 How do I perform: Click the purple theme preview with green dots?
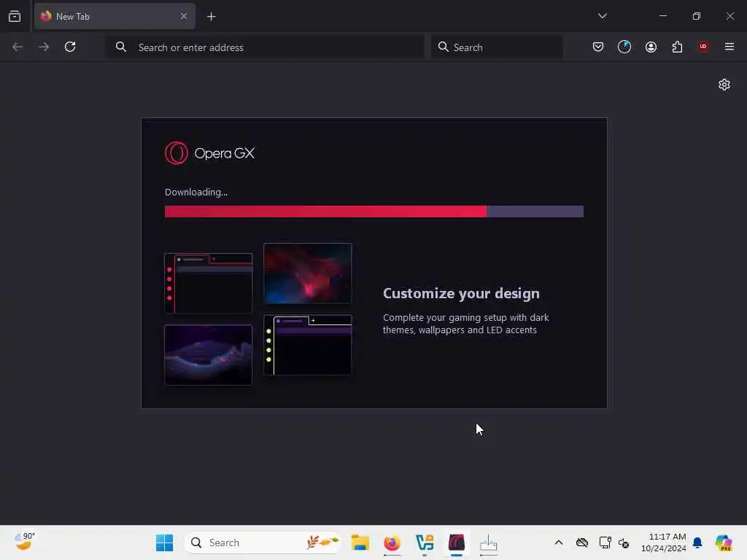(308, 345)
